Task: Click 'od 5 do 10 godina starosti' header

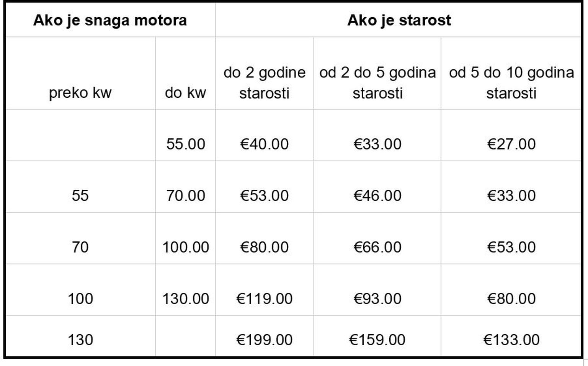Action: [511, 83]
